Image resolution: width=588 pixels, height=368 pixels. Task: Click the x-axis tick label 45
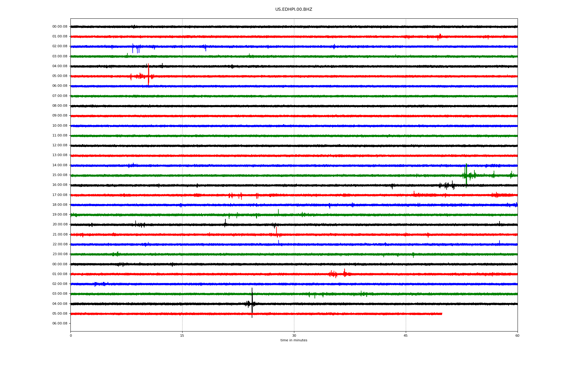(x=406, y=335)
